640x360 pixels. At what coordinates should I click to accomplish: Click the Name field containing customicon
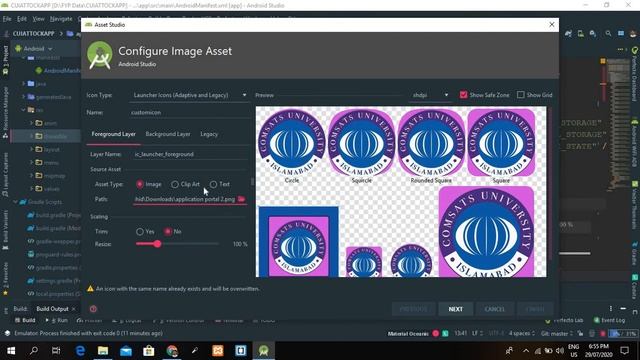[190, 112]
